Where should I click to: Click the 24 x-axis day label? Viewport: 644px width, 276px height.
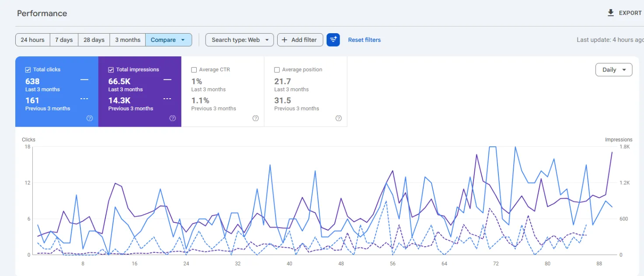coord(186,264)
